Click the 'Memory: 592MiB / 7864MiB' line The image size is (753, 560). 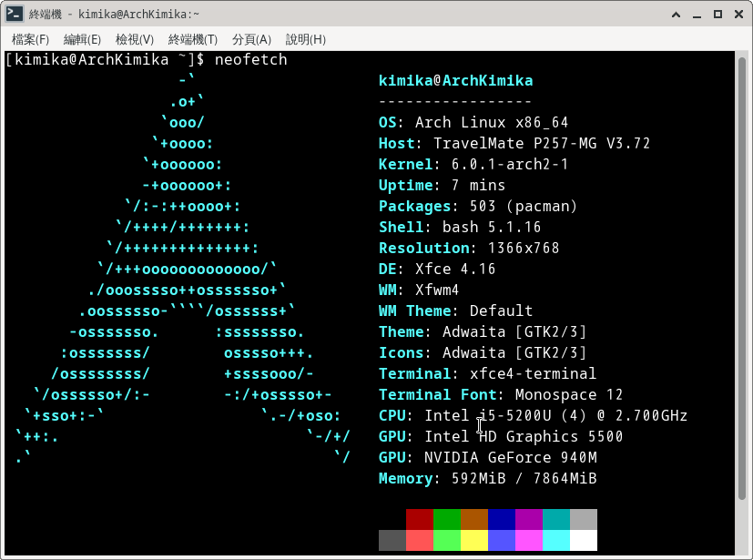click(x=487, y=479)
